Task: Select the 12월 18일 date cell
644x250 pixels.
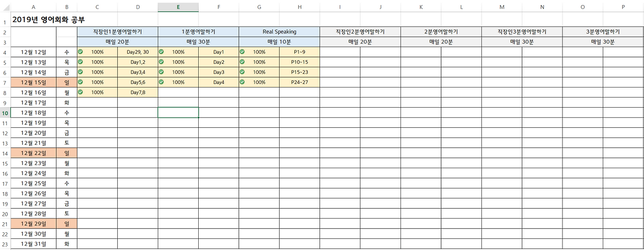Action: (34, 113)
